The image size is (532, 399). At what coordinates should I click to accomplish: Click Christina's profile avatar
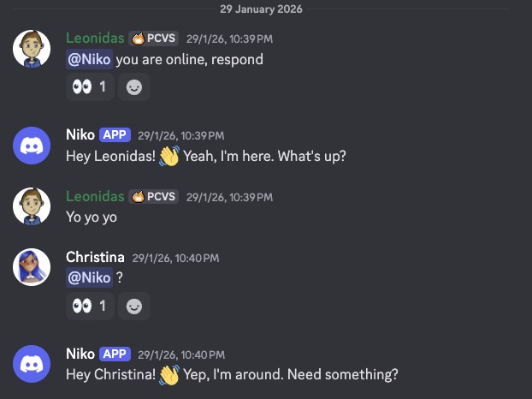pyautogui.click(x=31, y=268)
